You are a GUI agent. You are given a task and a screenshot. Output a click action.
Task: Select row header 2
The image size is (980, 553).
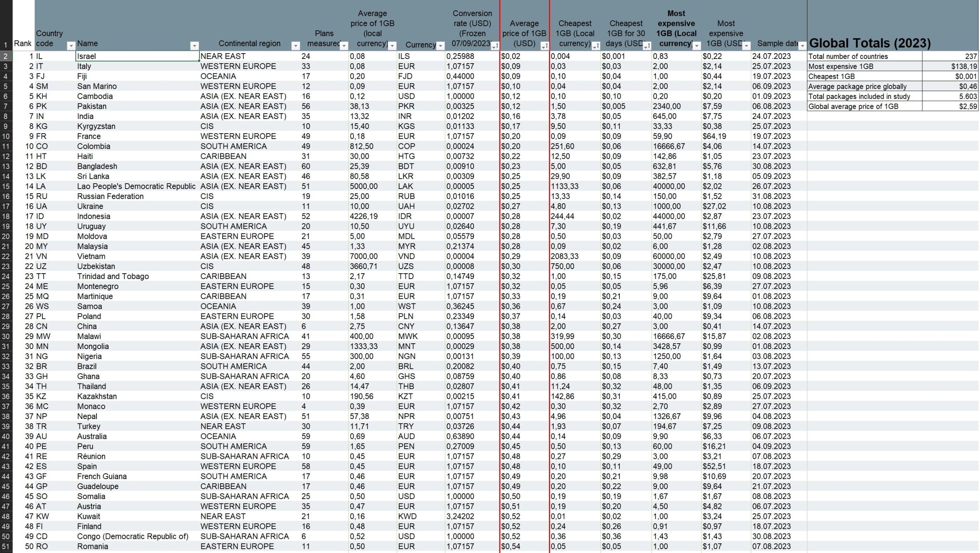click(x=6, y=56)
